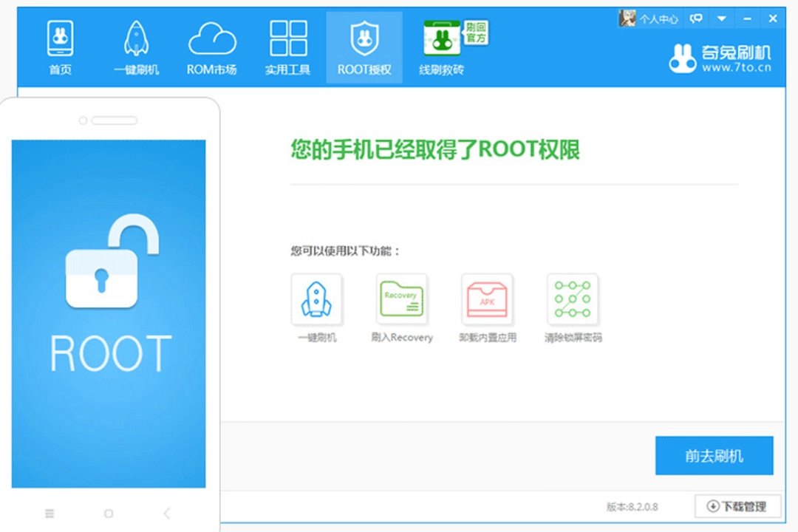Select the 清除锁屏密码 pattern unlock icon
Viewport: 798px width, 532px height.
(573, 299)
